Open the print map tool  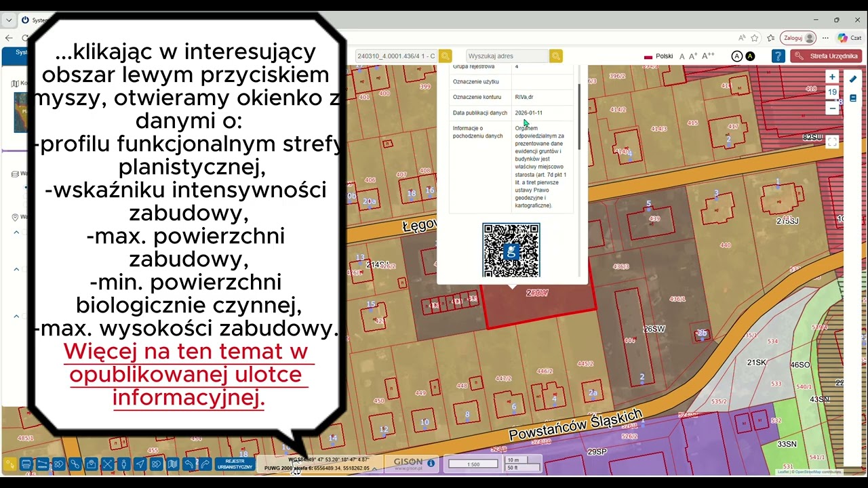coord(26,464)
